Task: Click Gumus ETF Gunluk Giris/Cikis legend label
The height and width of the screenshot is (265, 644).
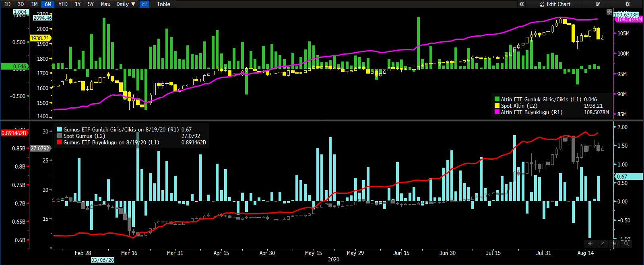Action: click(x=121, y=129)
